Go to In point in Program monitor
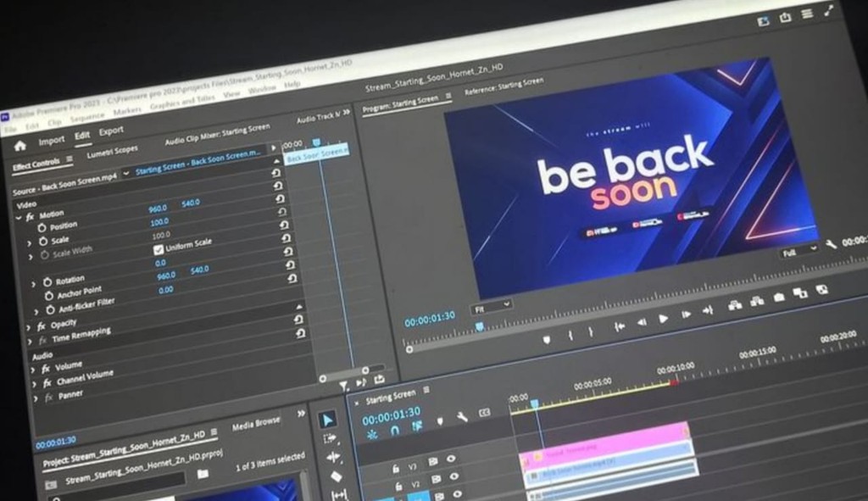The width and height of the screenshot is (868, 501). coord(620,326)
